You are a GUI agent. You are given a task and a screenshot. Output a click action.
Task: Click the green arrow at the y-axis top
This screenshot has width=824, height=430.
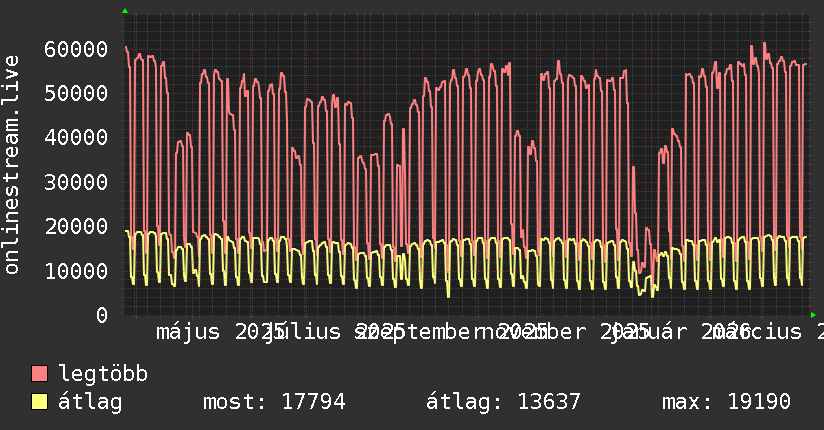click(x=125, y=11)
